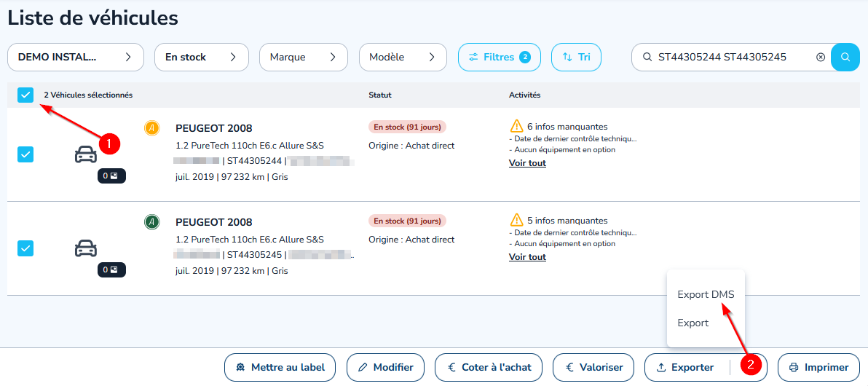
Task: Click the Coter à l'achat button
Action: tap(489, 367)
